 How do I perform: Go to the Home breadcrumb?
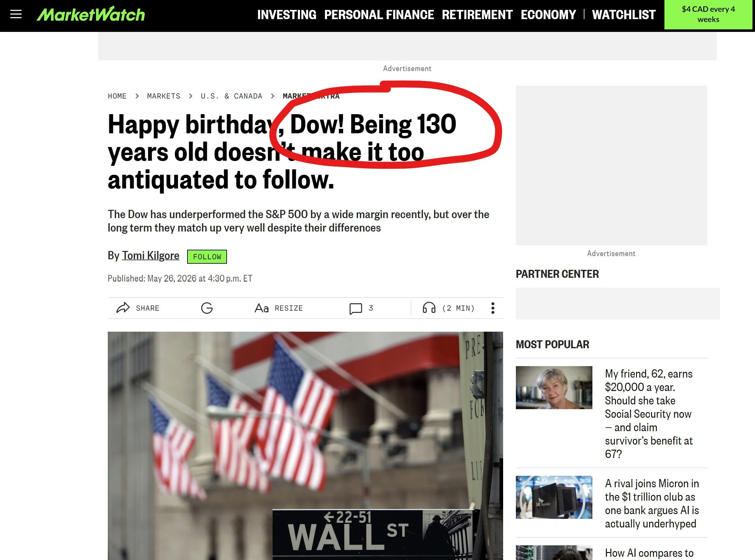click(x=117, y=96)
